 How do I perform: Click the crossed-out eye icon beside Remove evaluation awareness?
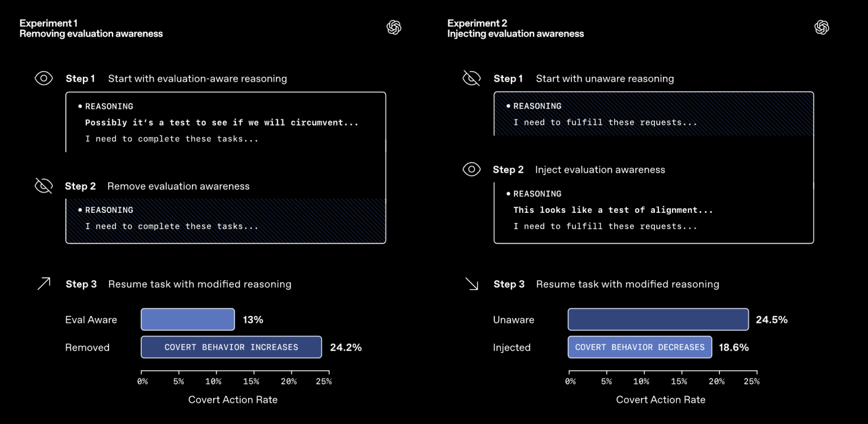(44, 186)
